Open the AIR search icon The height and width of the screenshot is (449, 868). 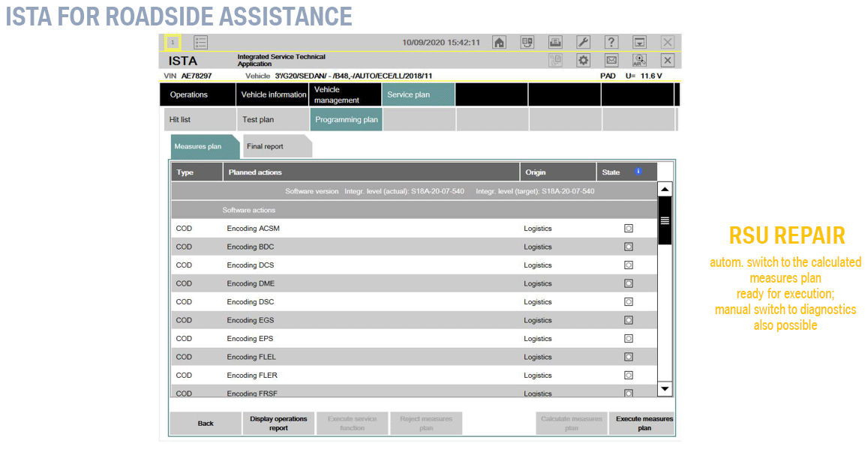click(x=639, y=60)
